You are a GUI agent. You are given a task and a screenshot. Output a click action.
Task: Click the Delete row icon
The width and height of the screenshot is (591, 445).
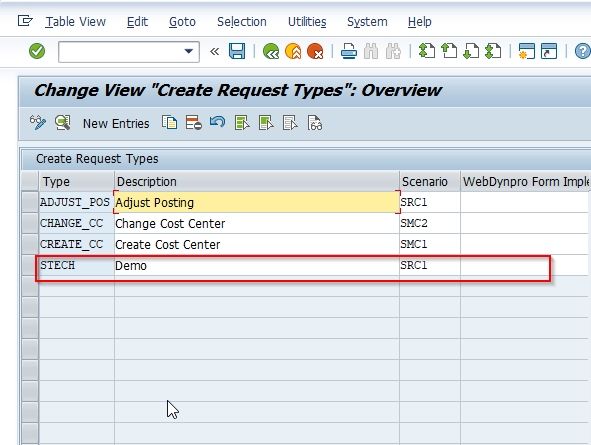tap(193, 123)
